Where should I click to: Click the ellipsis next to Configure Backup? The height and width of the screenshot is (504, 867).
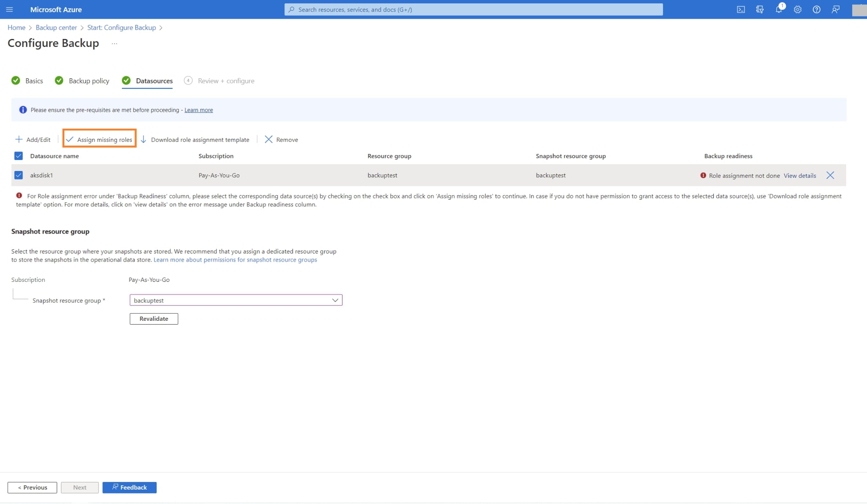(114, 44)
